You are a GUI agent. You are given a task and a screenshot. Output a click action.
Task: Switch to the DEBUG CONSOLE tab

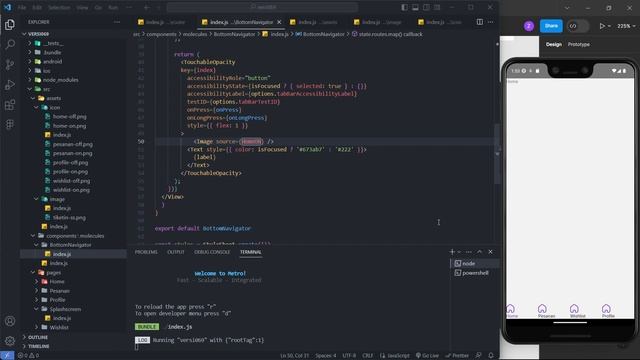coord(212,252)
